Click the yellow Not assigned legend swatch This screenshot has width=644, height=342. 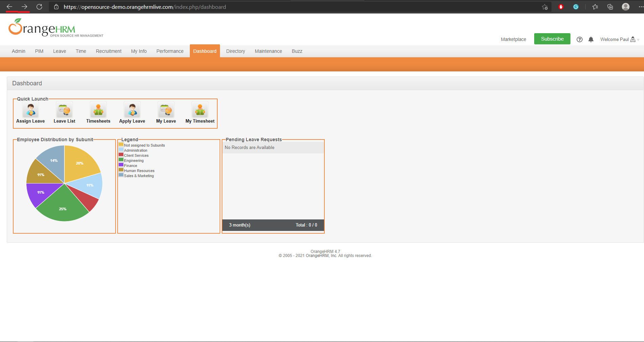click(x=121, y=145)
